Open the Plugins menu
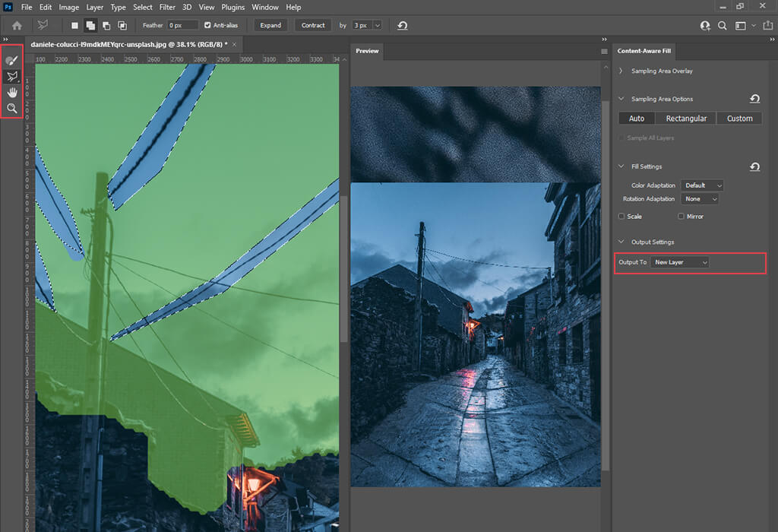778x532 pixels. pyautogui.click(x=232, y=7)
